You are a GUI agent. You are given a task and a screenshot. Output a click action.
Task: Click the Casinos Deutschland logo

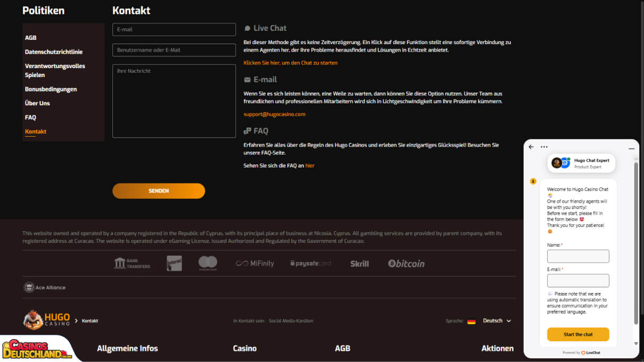click(x=36, y=349)
